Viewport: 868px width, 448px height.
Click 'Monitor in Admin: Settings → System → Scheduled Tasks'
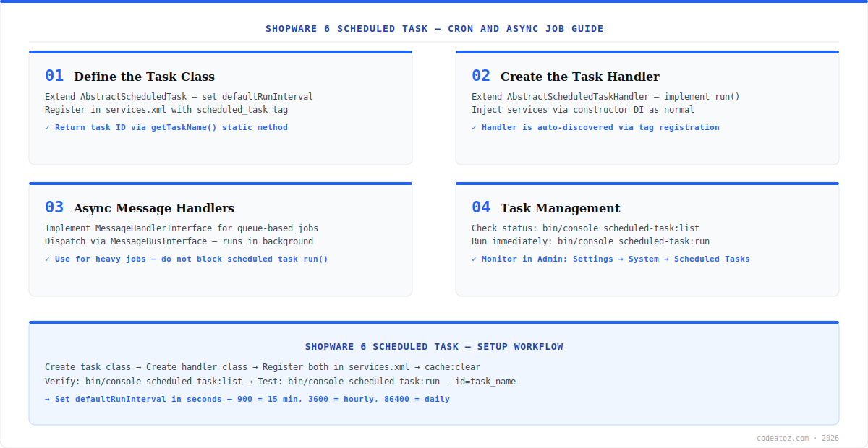click(x=610, y=259)
